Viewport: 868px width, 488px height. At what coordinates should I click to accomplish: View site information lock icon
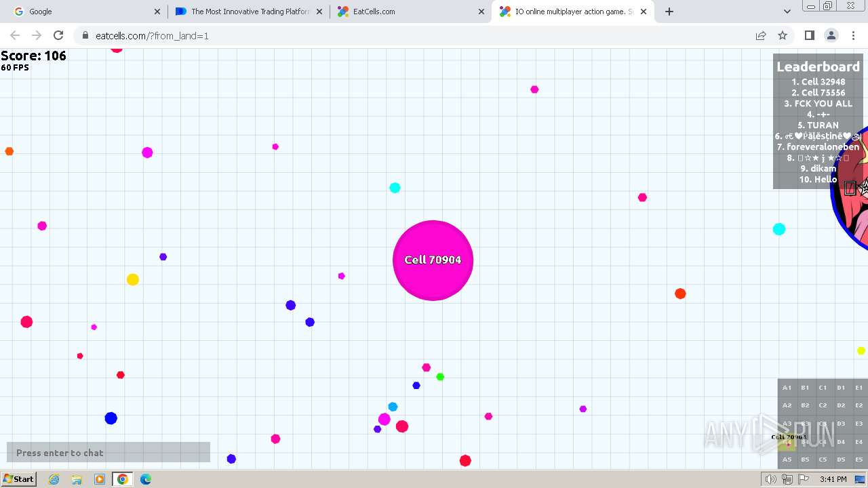(x=85, y=35)
